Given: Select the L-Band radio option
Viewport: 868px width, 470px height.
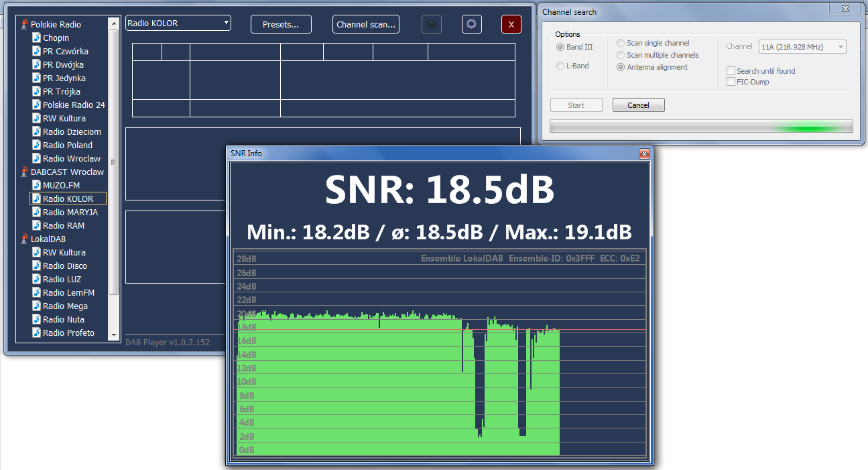Looking at the screenshot, I should pos(560,66).
